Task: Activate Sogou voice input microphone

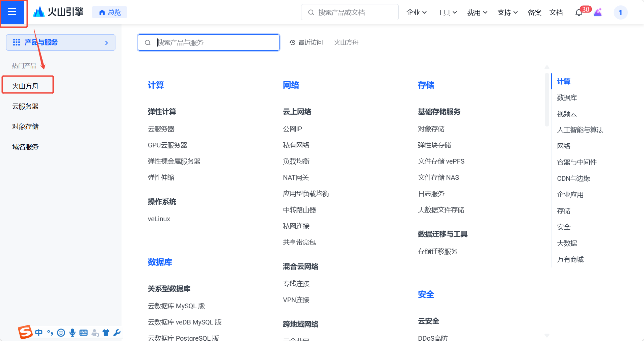Action: (x=72, y=333)
